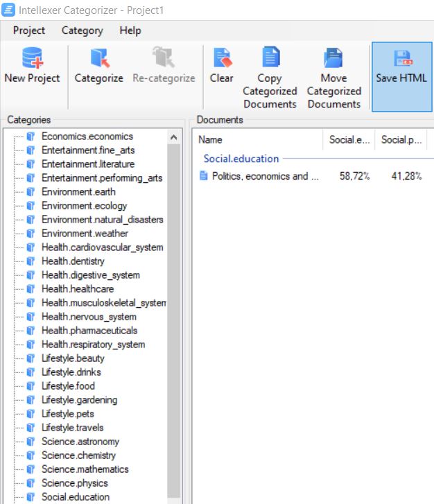Viewport: 434px width, 504px height.
Task: Select Environment.natural_disasters category
Action: (102, 220)
